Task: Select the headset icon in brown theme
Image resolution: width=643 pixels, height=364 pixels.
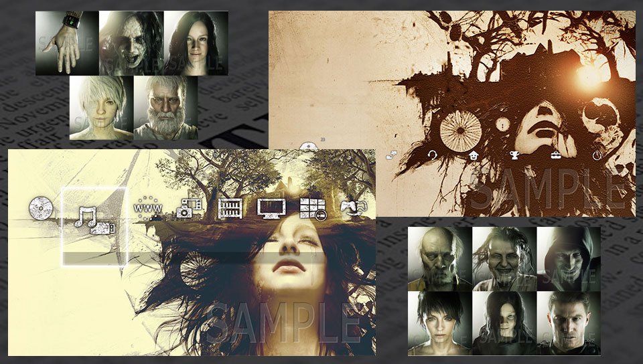Action: (433, 155)
